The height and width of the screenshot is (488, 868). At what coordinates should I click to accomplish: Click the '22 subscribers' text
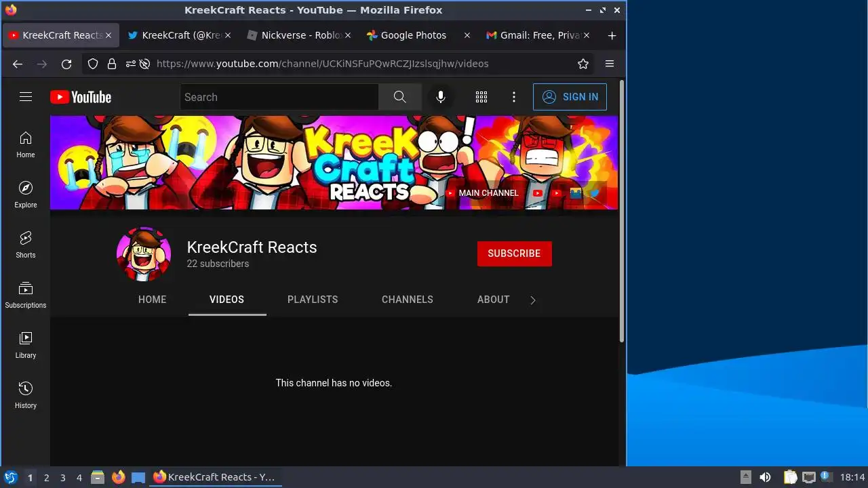(x=218, y=264)
